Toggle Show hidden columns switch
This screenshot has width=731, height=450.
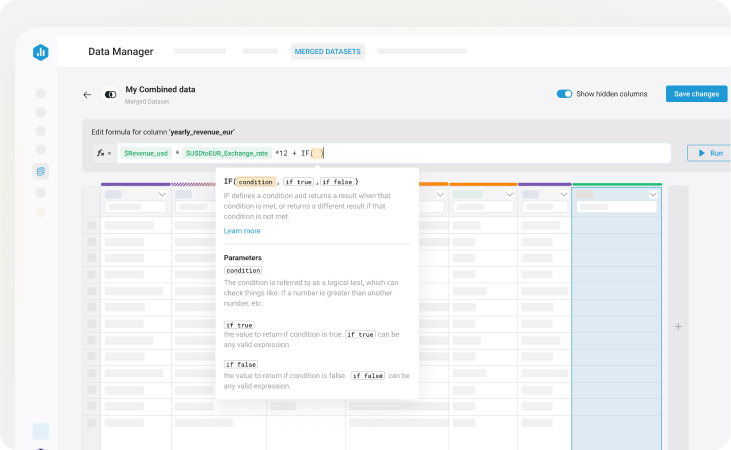pos(565,94)
